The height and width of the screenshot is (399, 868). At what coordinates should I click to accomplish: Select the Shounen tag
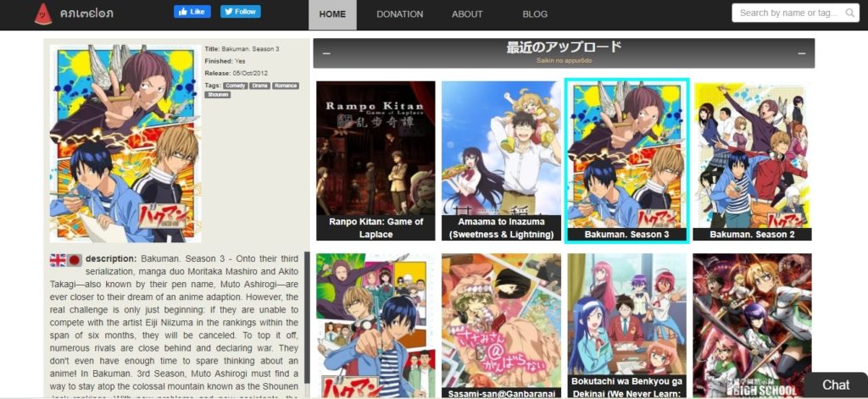(x=218, y=95)
